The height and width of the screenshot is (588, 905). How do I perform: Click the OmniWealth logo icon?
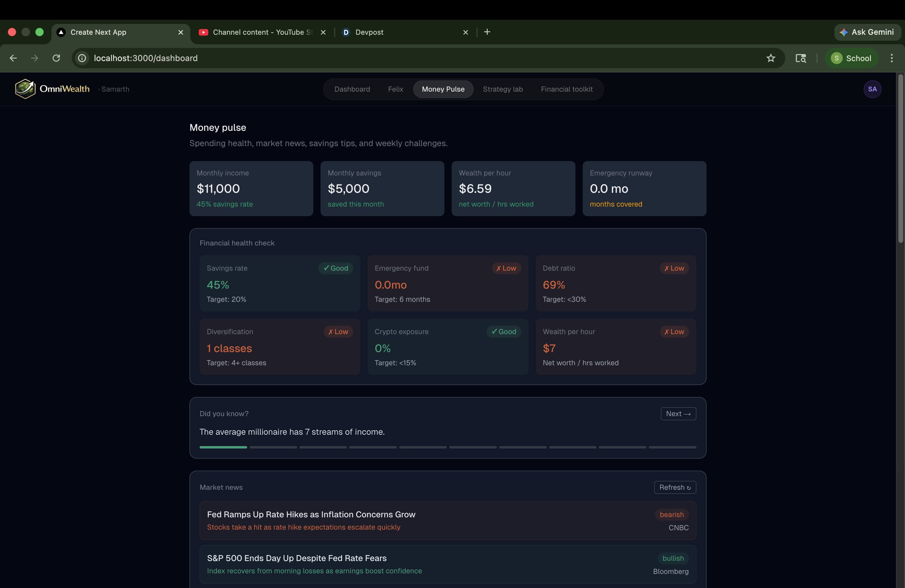25,89
